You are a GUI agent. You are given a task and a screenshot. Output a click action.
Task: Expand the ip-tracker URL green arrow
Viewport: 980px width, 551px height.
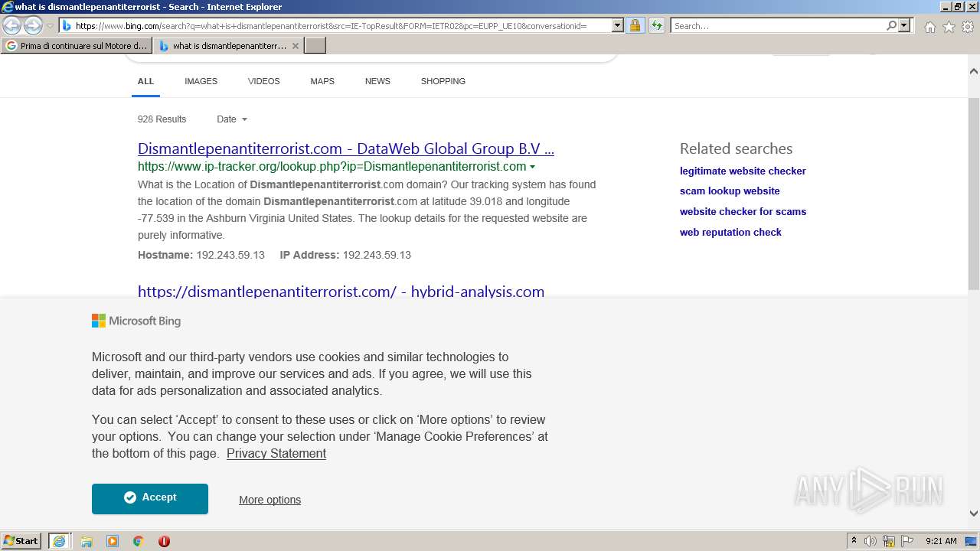[x=532, y=167]
